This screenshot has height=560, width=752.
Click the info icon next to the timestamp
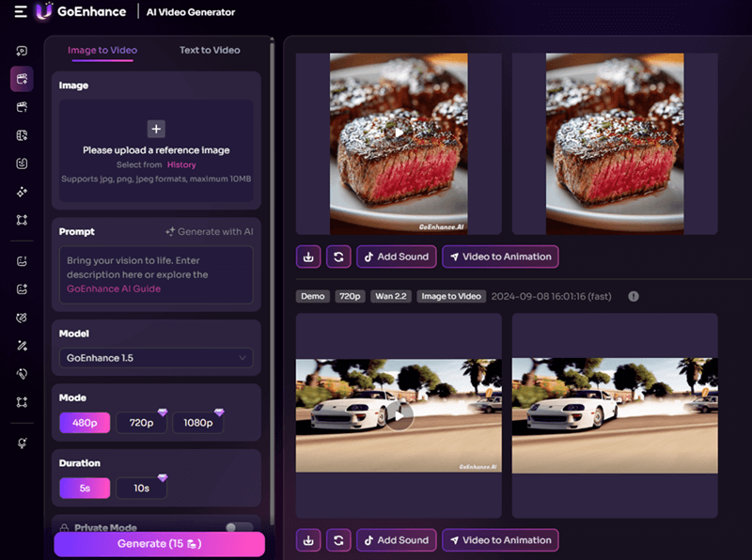(634, 296)
